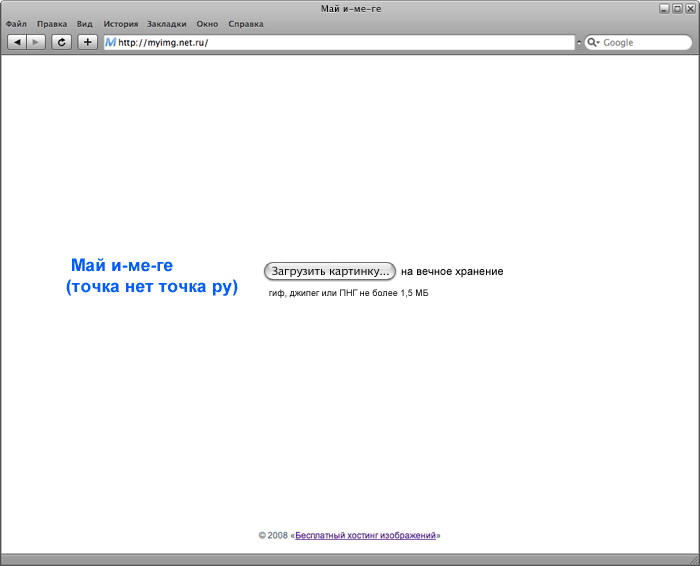Click the plus Add Bookmark button
Screen dimensions: 700x566
point(88,42)
